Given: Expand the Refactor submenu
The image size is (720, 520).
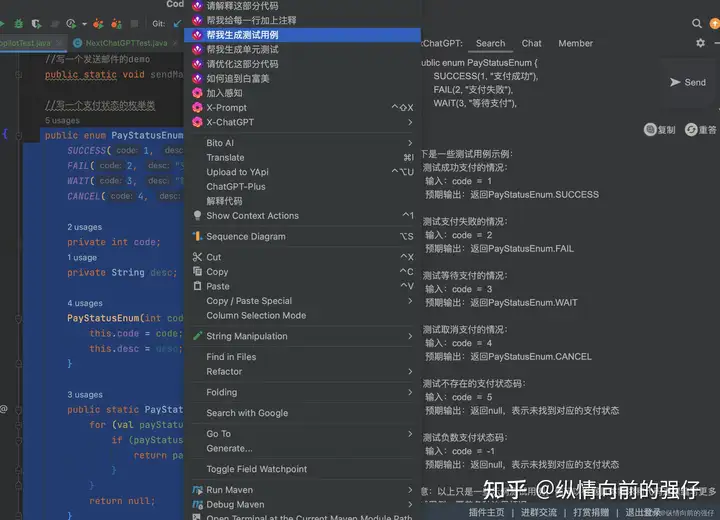Looking at the screenshot, I should (x=410, y=372).
